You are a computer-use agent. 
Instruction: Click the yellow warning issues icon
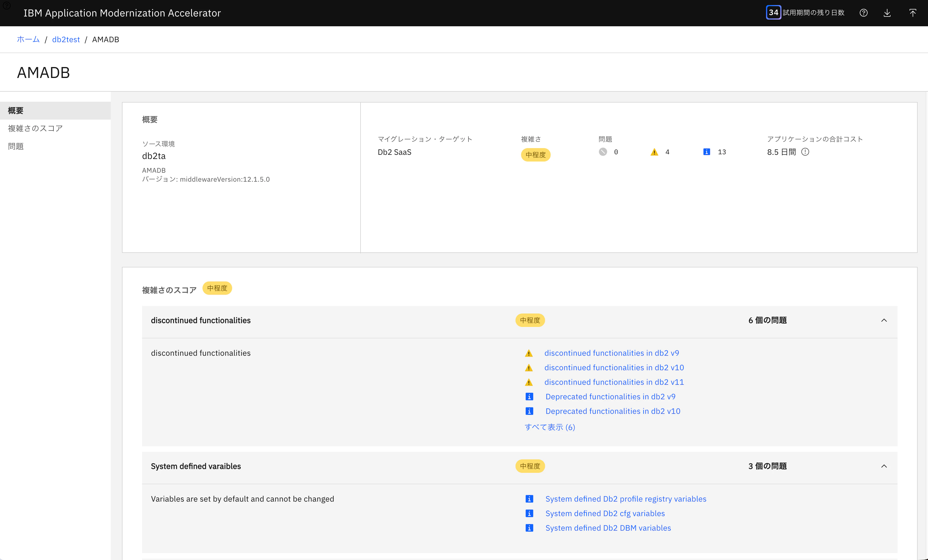[654, 152]
